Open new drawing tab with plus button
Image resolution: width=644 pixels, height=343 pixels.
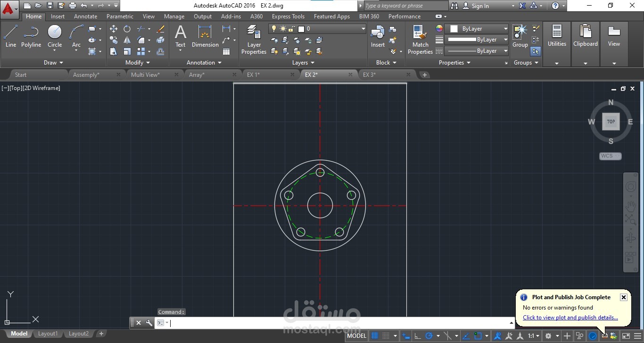pyautogui.click(x=425, y=74)
